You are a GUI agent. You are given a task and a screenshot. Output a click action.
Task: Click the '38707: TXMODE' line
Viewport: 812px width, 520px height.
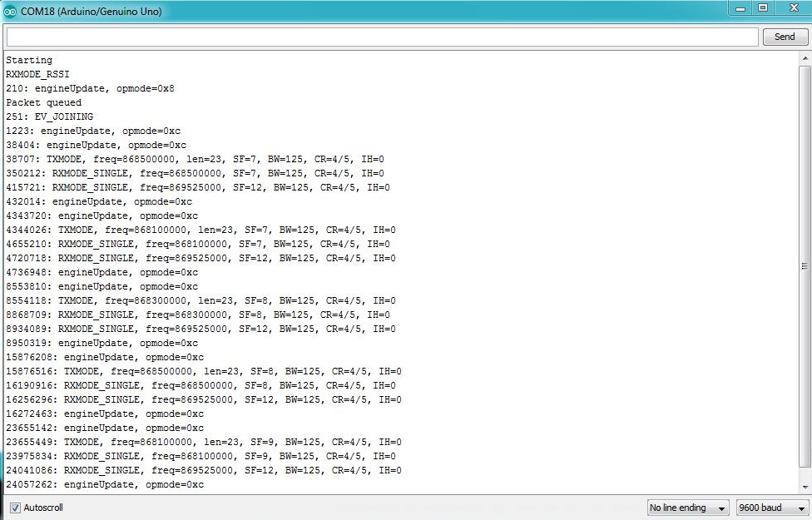[196, 159]
